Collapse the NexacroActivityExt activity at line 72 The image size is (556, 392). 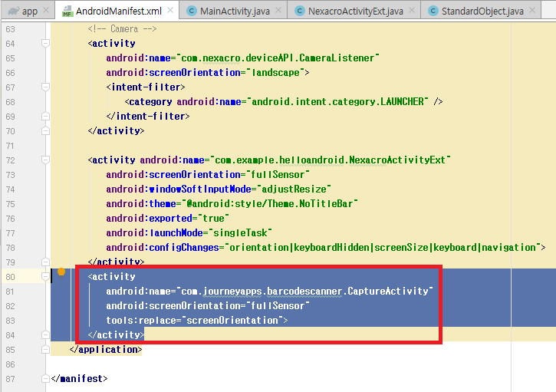coord(45,160)
